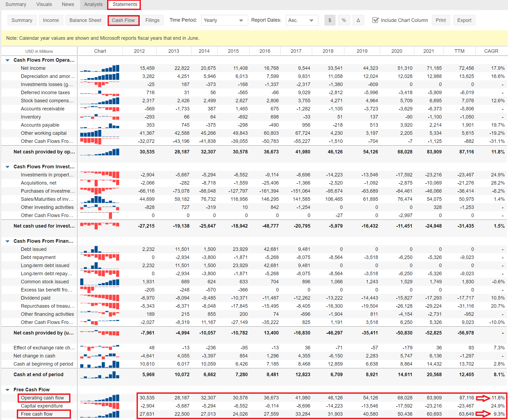
Task: Collapse Cash Flows From Operating section
Action: (8, 60)
